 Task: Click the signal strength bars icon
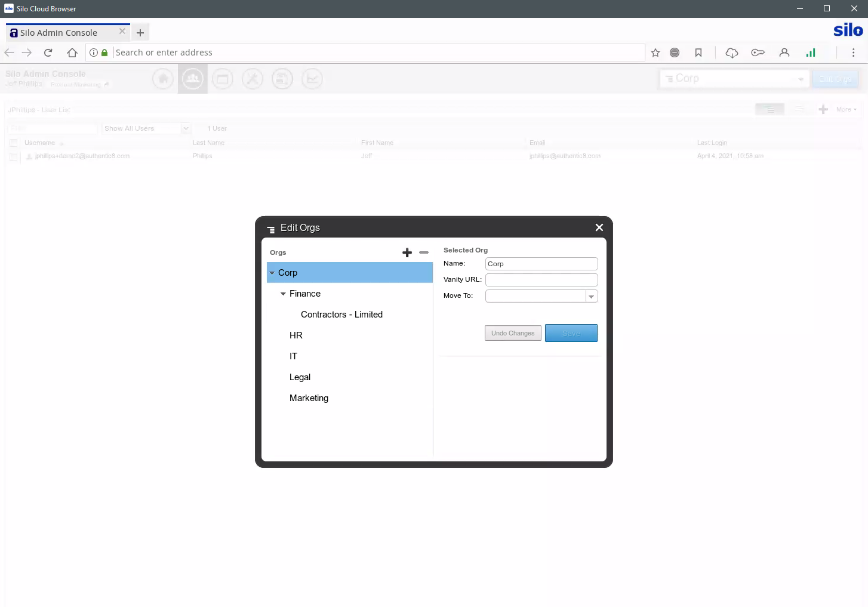click(x=811, y=53)
